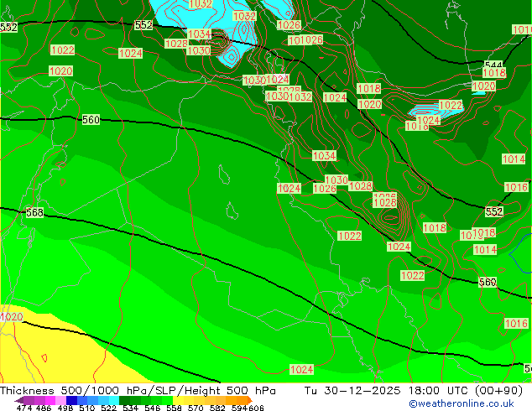This screenshot has height=411, width=532.
Task: Pick the bright lime green legend swatch
Action: [x=168, y=400]
